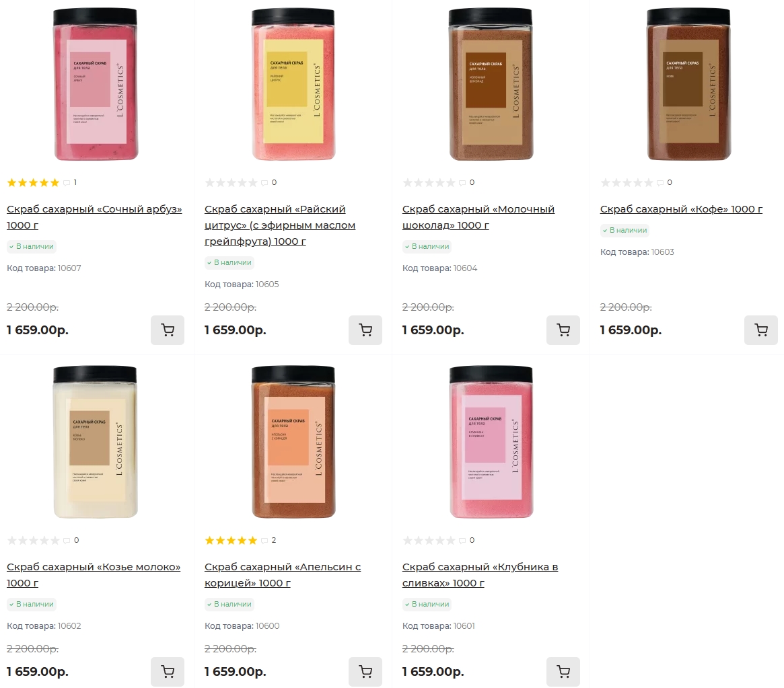Add «Кофе» scrub to cart

click(761, 330)
